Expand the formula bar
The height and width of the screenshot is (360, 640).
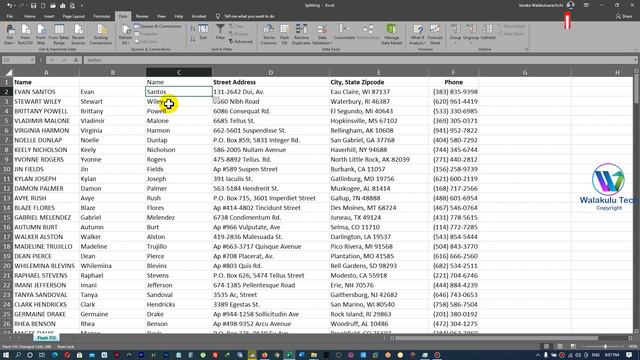click(x=636, y=60)
